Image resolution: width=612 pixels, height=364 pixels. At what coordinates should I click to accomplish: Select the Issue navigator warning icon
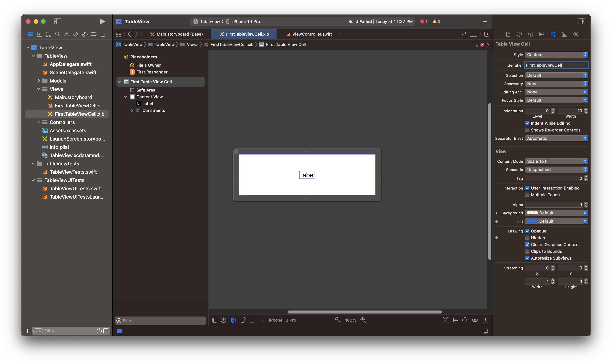[67, 34]
